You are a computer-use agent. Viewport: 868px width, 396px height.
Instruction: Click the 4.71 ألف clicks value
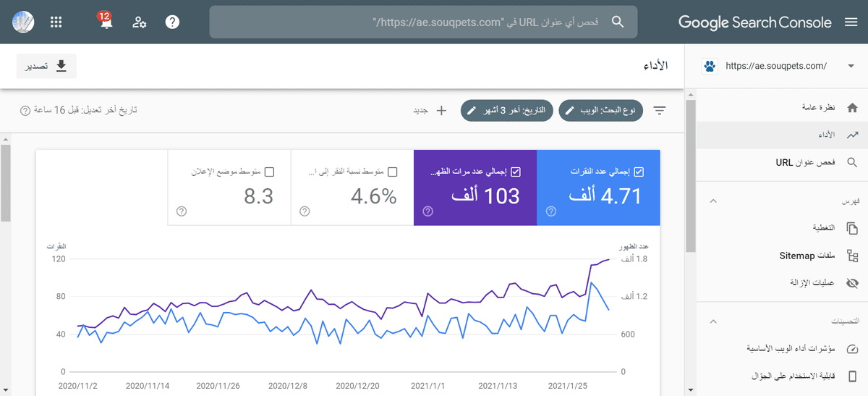click(x=605, y=195)
